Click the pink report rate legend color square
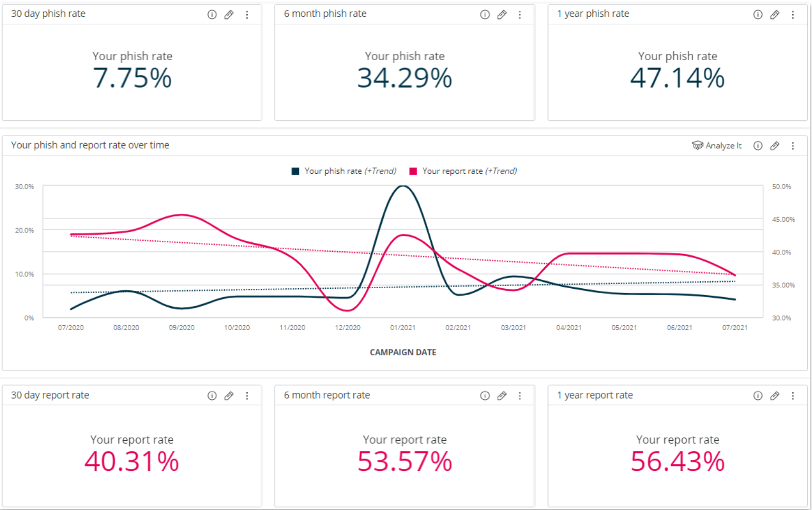 tap(414, 171)
